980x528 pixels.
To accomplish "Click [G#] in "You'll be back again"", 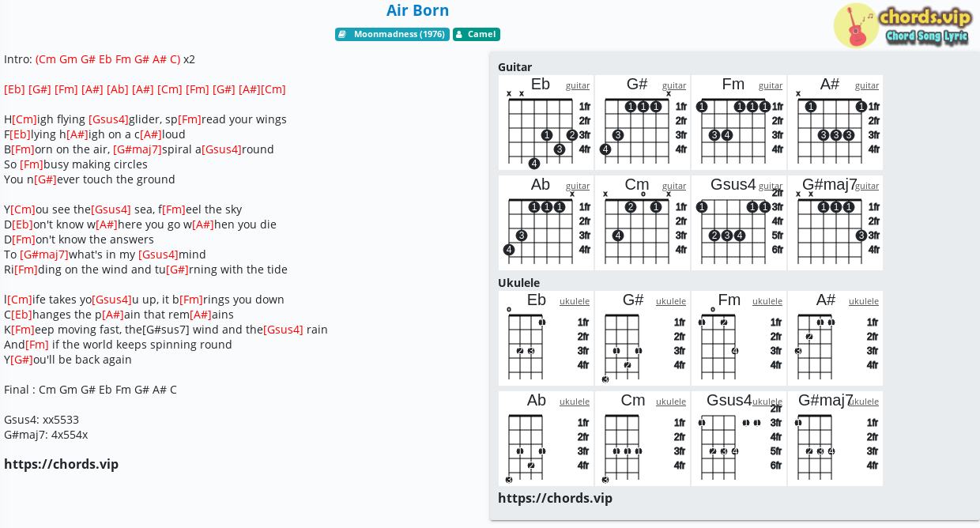I will coord(22,360).
